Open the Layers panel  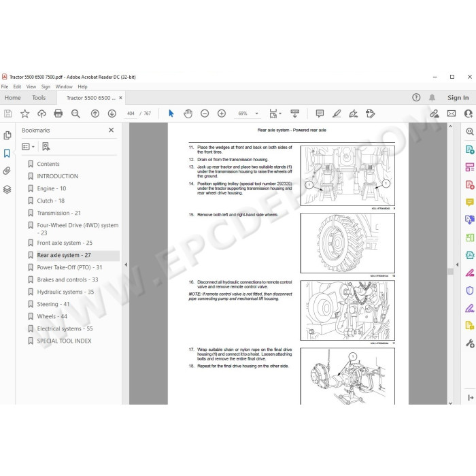[7, 190]
